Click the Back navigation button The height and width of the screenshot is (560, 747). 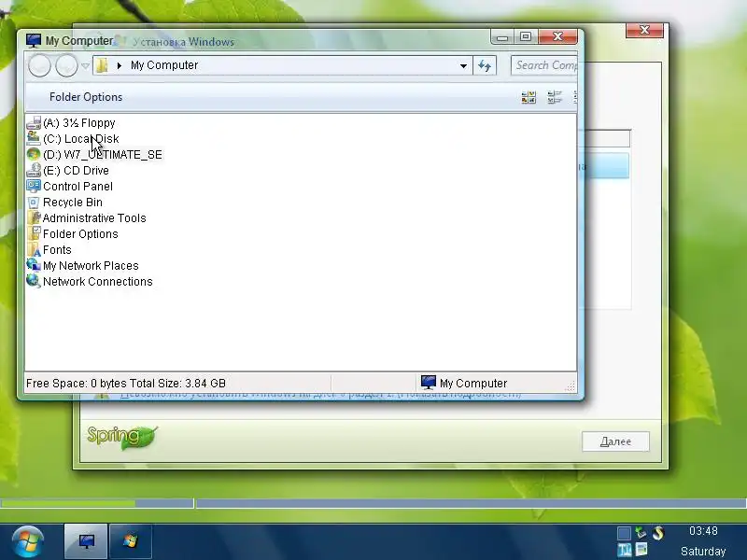coord(39,65)
